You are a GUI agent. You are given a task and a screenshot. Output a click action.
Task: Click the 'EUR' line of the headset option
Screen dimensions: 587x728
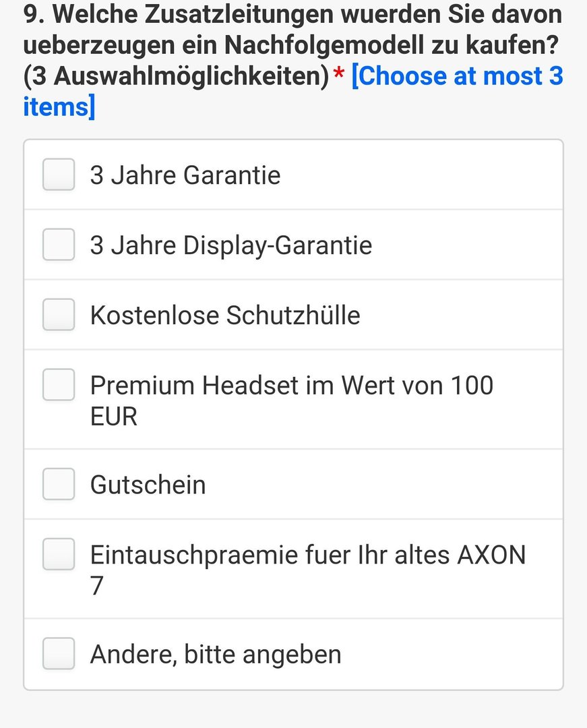tap(114, 417)
